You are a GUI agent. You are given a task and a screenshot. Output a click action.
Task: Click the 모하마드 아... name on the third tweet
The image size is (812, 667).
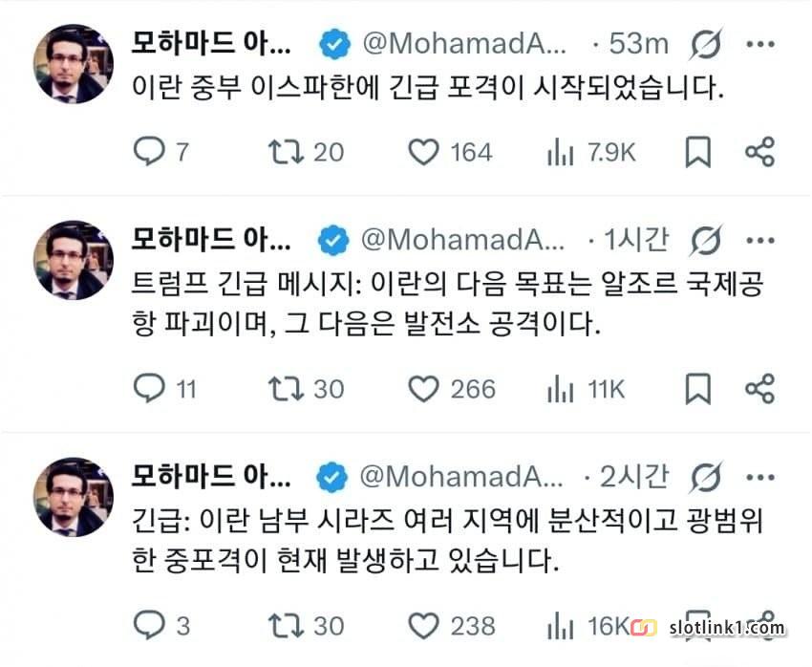[x=211, y=475]
